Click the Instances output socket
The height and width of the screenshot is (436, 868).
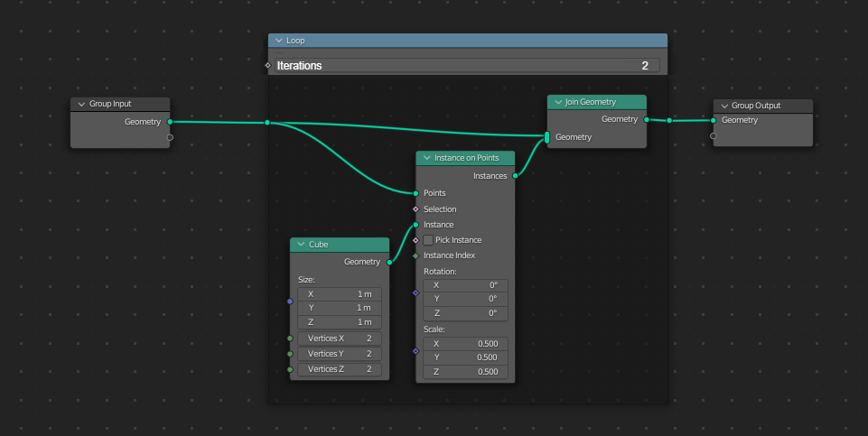(x=516, y=176)
